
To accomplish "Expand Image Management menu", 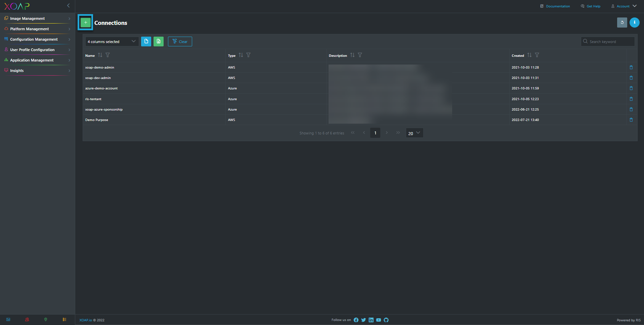I will click(x=37, y=18).
